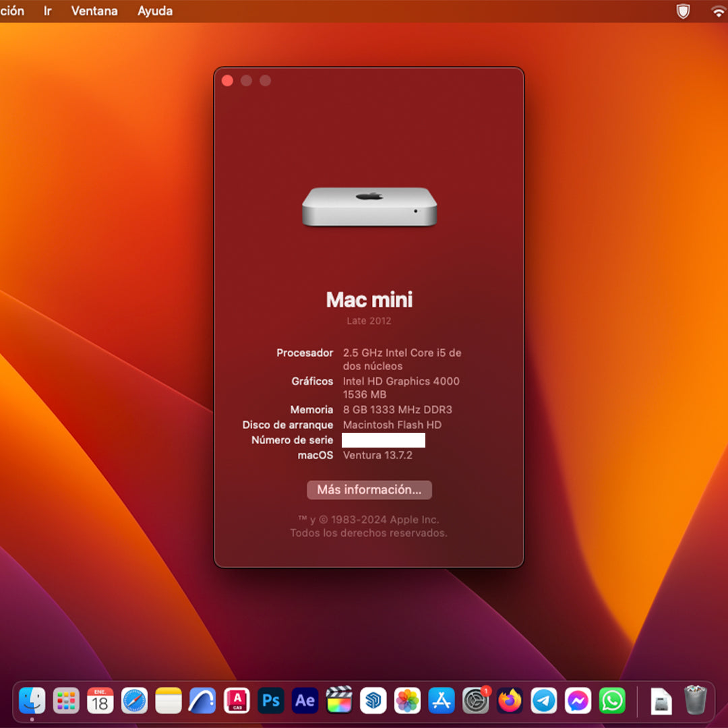Open WhatsApp from the Dock
Image resolution: width=728 pixels, height=728 pixels.
pyautogui.click(x=612, y=701)
